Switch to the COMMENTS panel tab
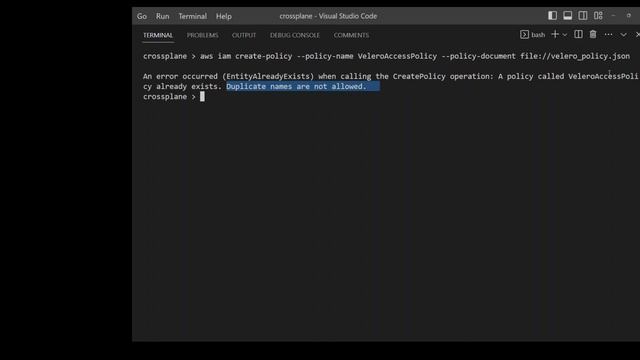The width and height of the screenshot is (640, 360). (351, 35)
